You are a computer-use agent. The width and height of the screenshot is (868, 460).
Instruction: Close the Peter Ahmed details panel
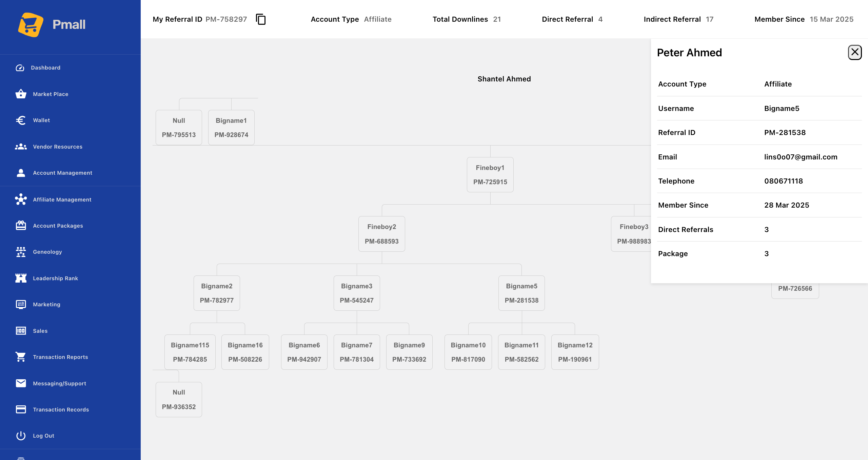point(854,53)
